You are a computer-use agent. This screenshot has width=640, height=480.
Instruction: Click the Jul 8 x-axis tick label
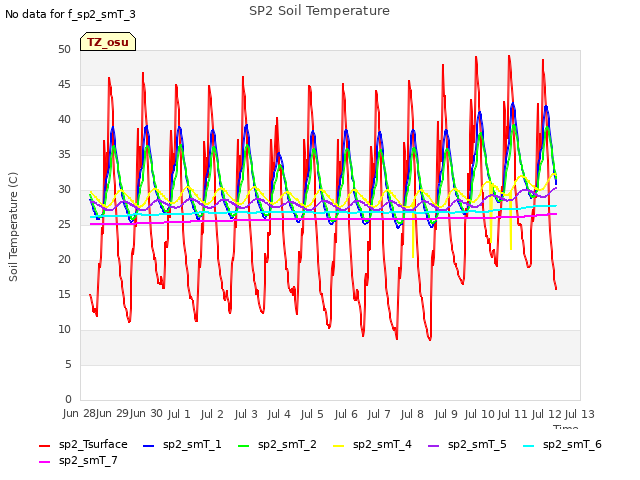(x=412, y=414)
